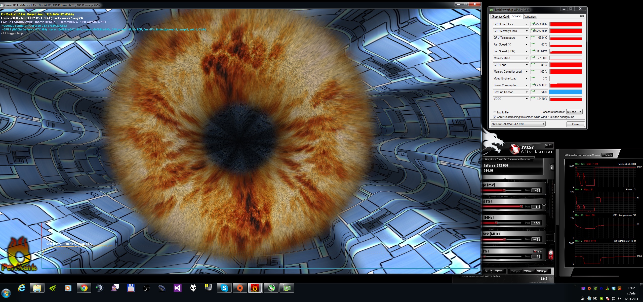
Task: Open the GPU Core Clock sensor dropdown
Action: pyautogui.click(x=526, y=24)
